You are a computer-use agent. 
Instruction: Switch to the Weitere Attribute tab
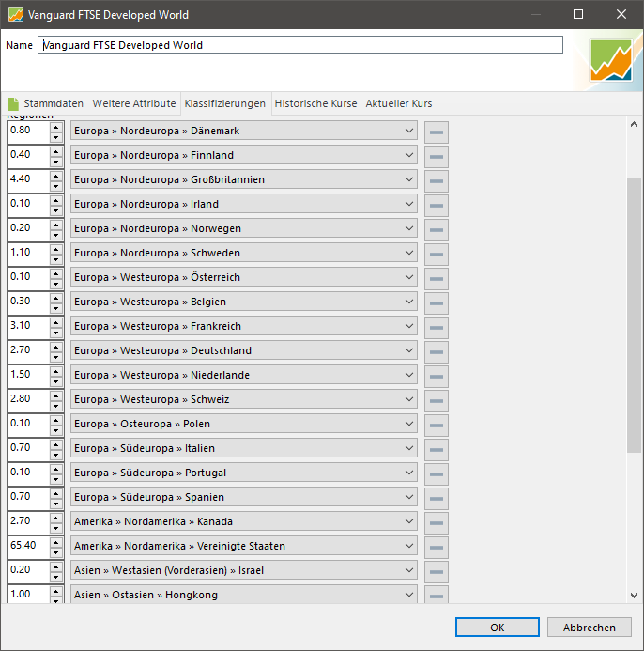click(134, 103)
